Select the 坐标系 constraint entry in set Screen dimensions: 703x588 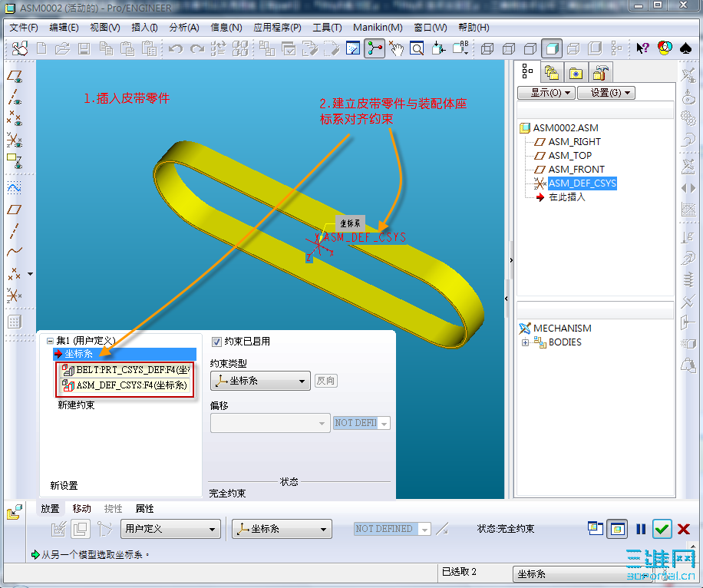pyautogui.click(x=124, y=354)
